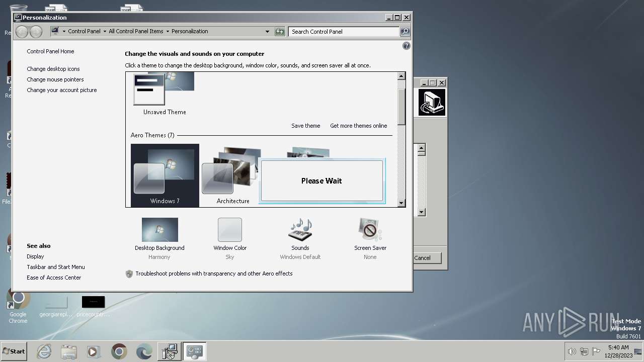Click the background window's list scroll up arrow
This screenshot has height=362, width=644.
click(x=422, y=148)
